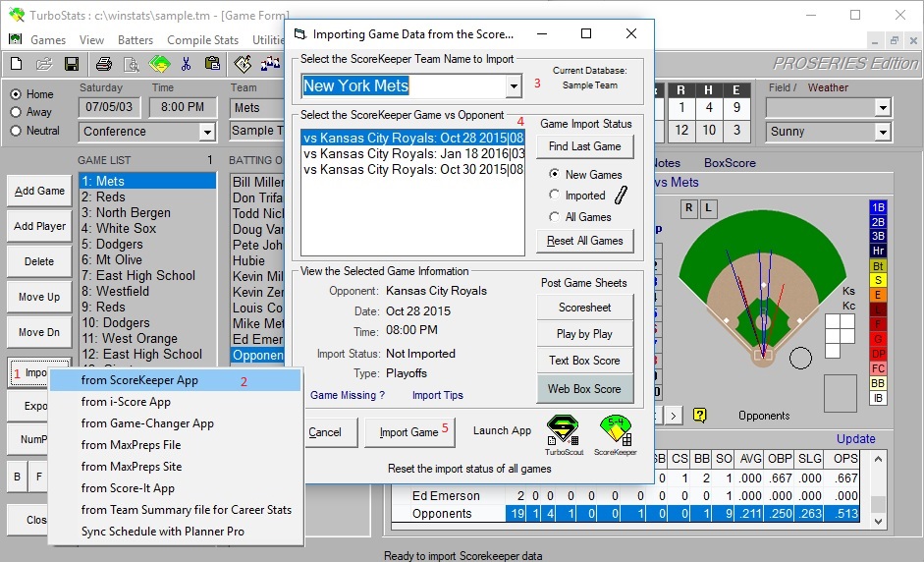Image resolution: width=924 pixels, height=562 pixels.
Task: Expand the Sunny weather dropdown
Action: (x=881, y=132)
